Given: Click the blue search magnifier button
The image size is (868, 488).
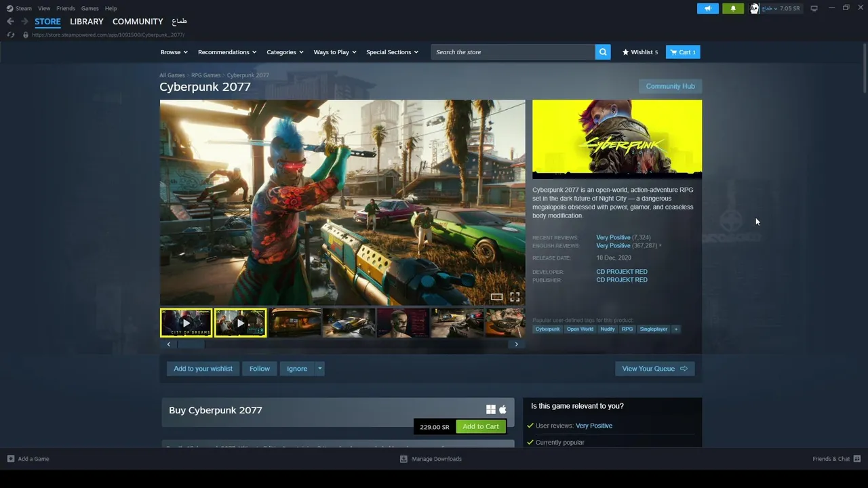Looking at the screenshot, I should tap(603, 52).
